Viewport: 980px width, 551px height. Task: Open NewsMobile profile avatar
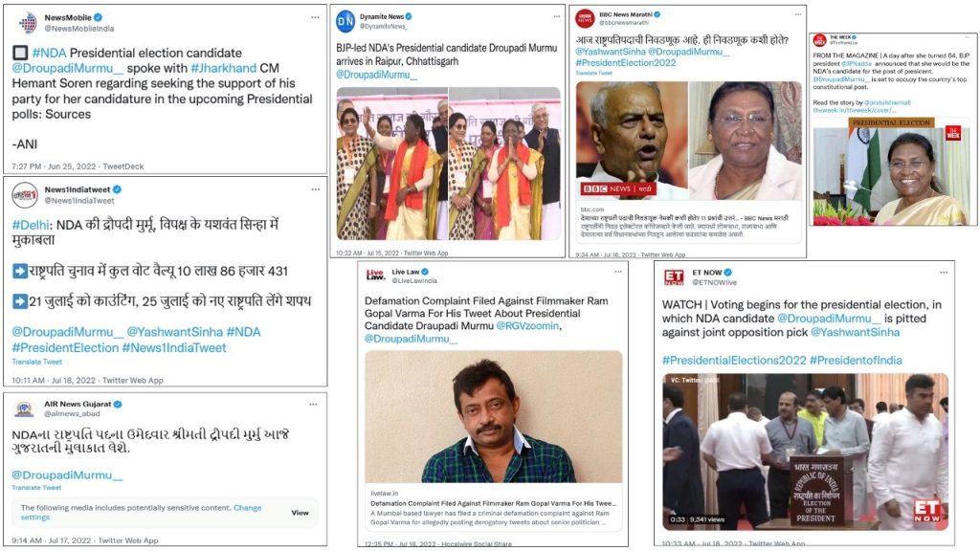pyautogui.click(x=28, y=23)
